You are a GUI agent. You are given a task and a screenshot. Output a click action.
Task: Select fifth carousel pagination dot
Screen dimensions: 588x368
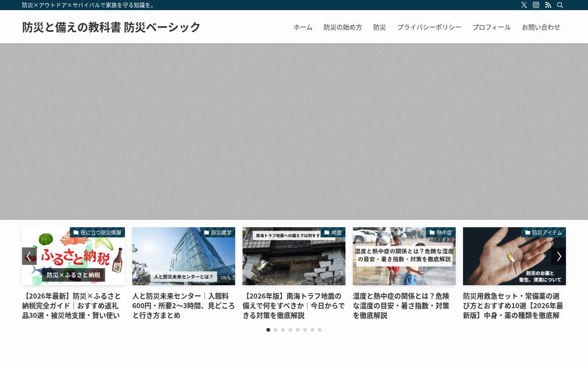click(298, 330)
